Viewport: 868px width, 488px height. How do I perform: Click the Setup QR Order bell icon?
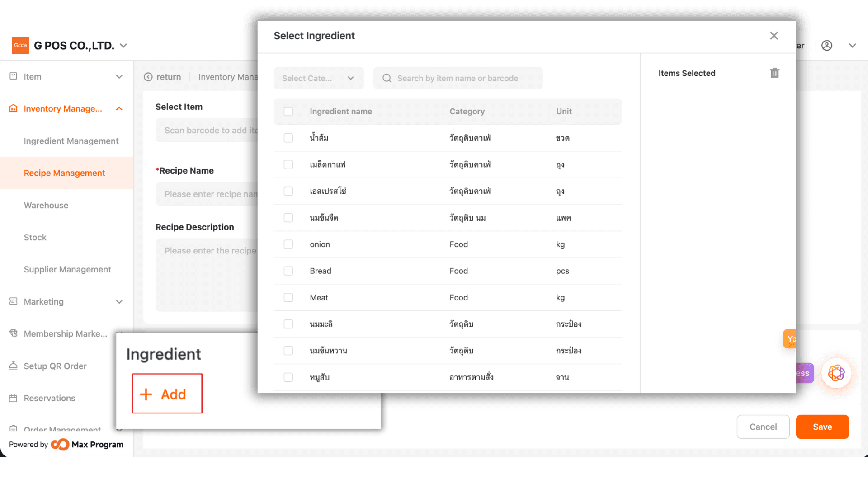pyautogui.click(x=14, y=366)
